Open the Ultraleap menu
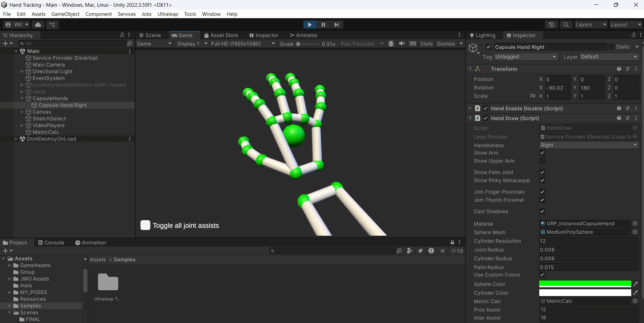 [167, 14]
